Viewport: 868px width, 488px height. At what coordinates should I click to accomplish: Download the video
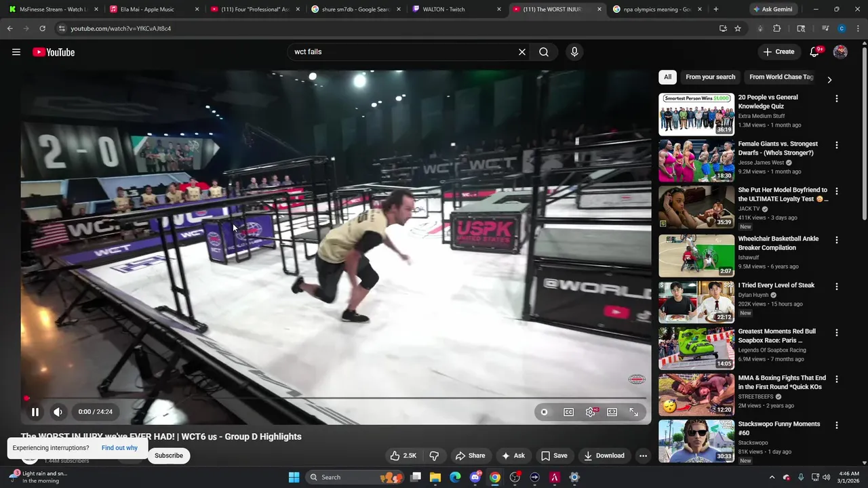pyautogui.click(x=604, y=455)
